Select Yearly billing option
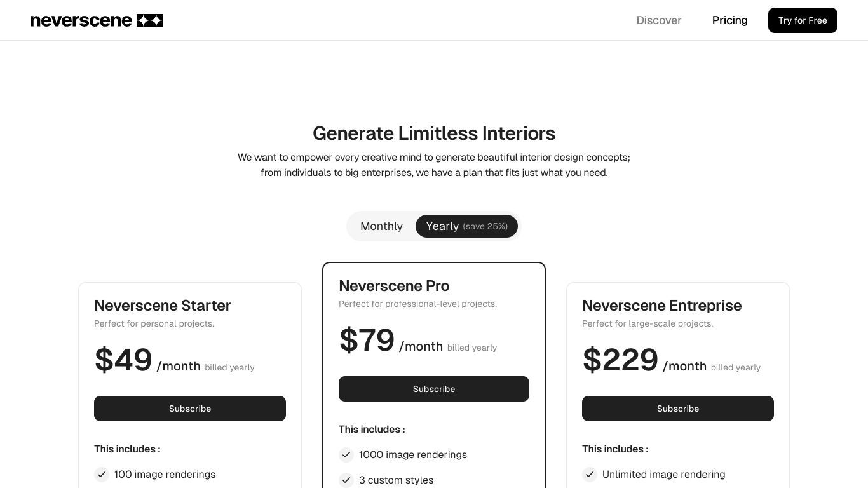The image size is (868, 488). [466, 226]
